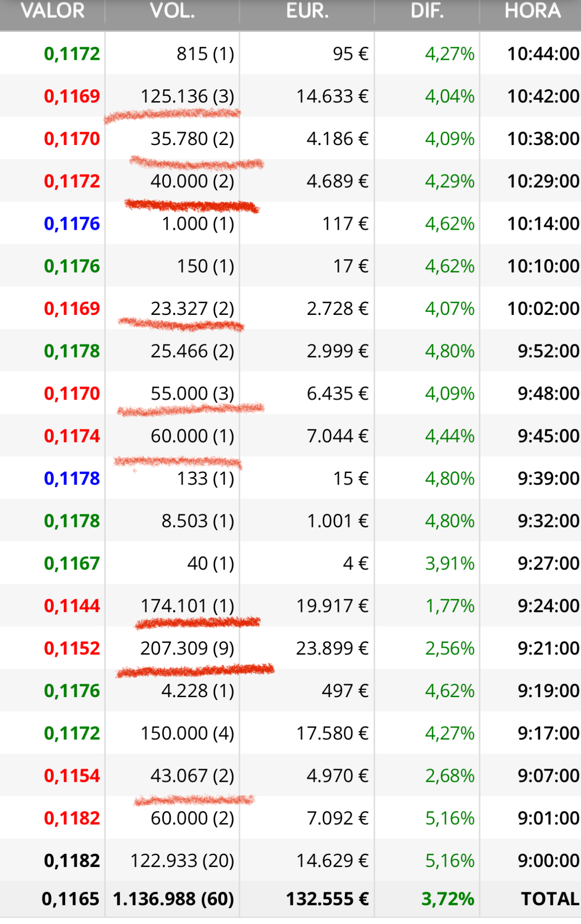Click the EUR. column header
The image size is (581, 924).
[x=307, y=11]
